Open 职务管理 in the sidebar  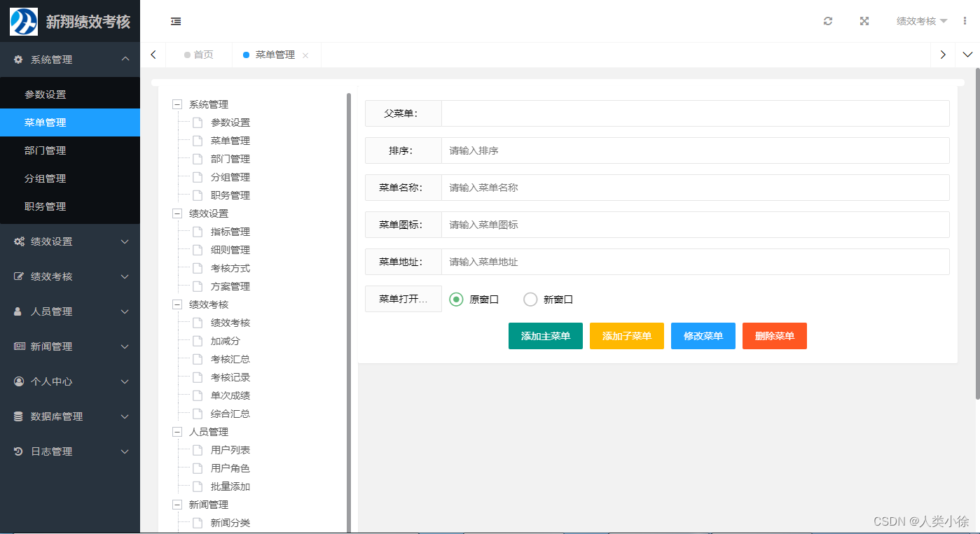click(70, 206)
